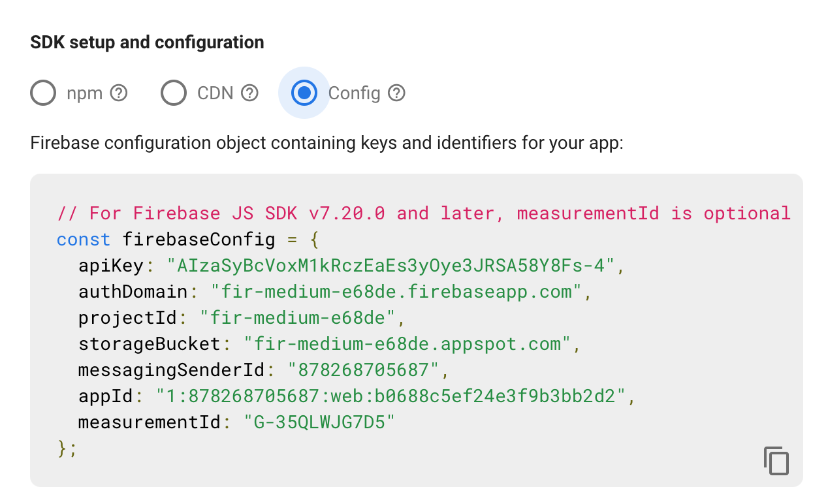
Task: Click the measurementId comment line
Action: click(x=422, y=213)
